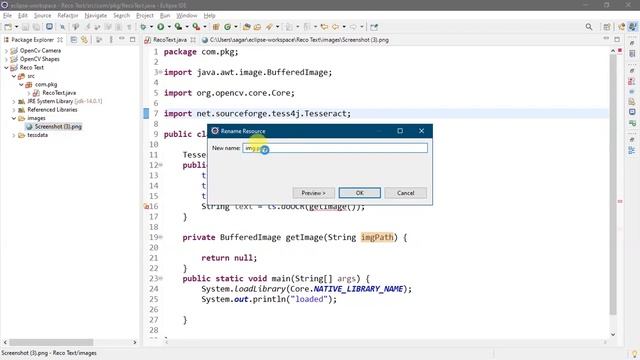Switch to the Java EE perspective icon
The width and height of the screenshot is (640, 360).
click(622, 27)
